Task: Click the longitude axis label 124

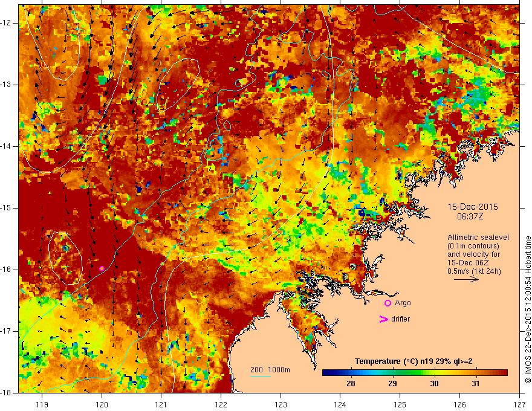Action: (340, 404)
